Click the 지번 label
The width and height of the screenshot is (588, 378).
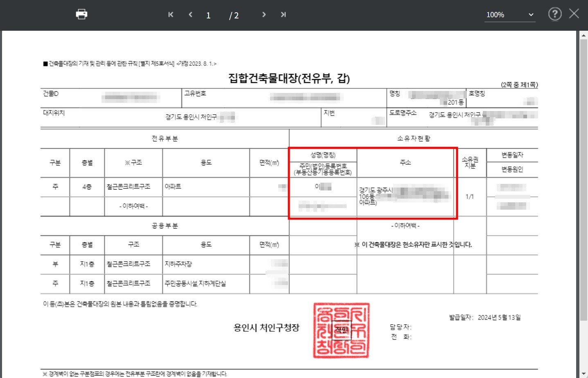(329, 113)
